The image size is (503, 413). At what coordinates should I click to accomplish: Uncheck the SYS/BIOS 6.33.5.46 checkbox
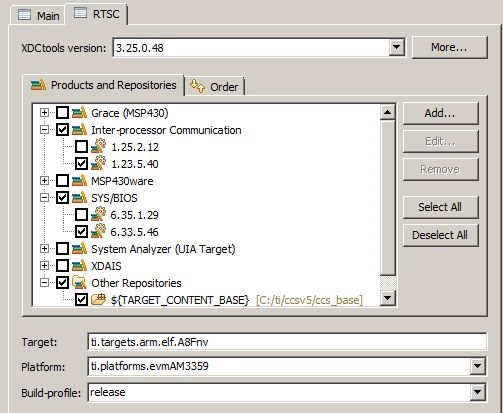coord(81,231)
